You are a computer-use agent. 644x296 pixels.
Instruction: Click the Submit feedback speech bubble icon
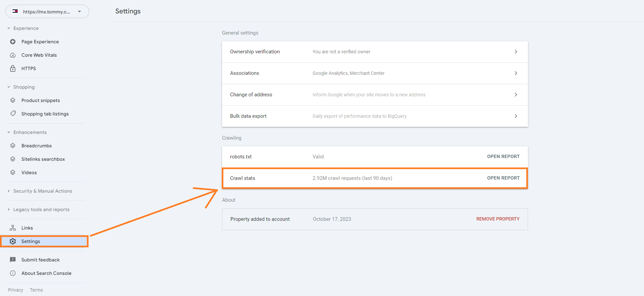(x=13, y=260)
